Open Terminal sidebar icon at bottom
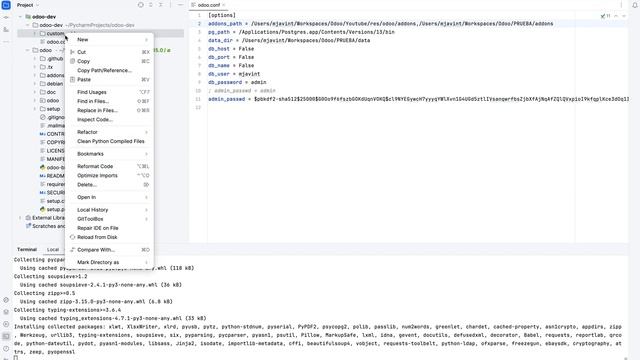This screenshot has width=640, height=360. (6, 336)
